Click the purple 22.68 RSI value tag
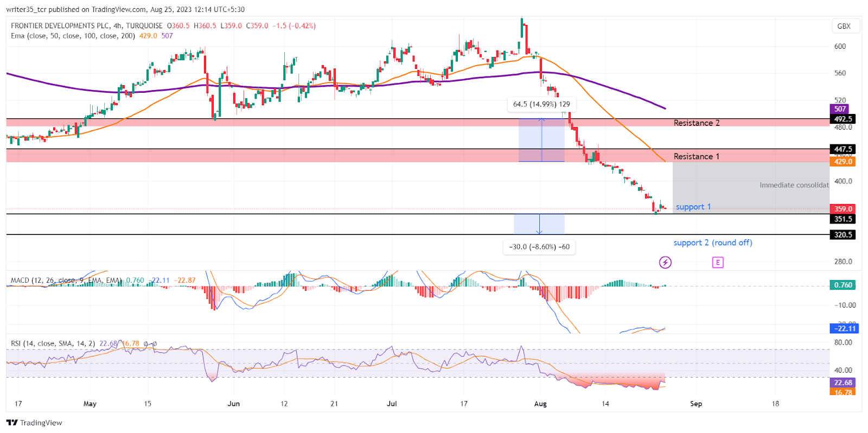Screen dimensions: 868x433 (x=843, y=383)
